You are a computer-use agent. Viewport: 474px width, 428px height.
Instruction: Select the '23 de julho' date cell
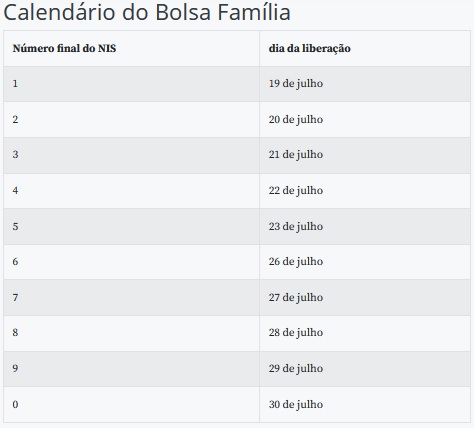pos(365,226)
